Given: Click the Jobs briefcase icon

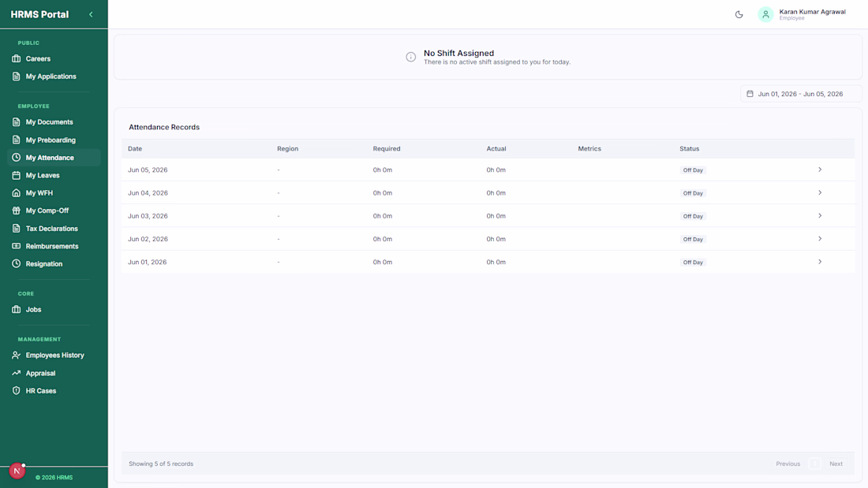Looking at the screenshot, I should tap(16, 309).
